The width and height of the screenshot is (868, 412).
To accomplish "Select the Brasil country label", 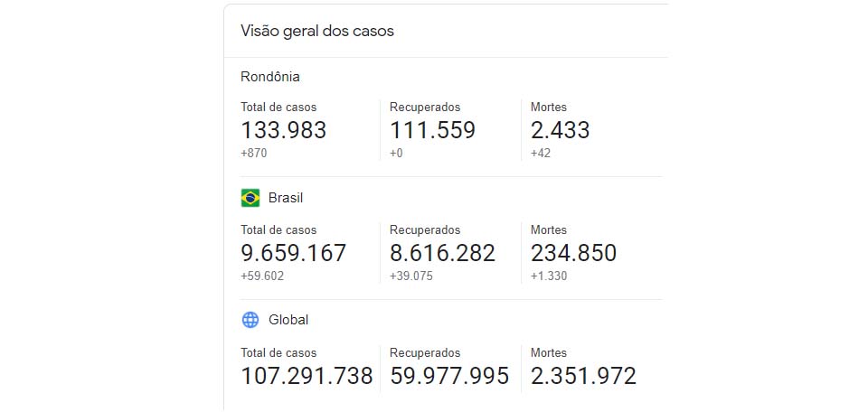I will point(288,198).
